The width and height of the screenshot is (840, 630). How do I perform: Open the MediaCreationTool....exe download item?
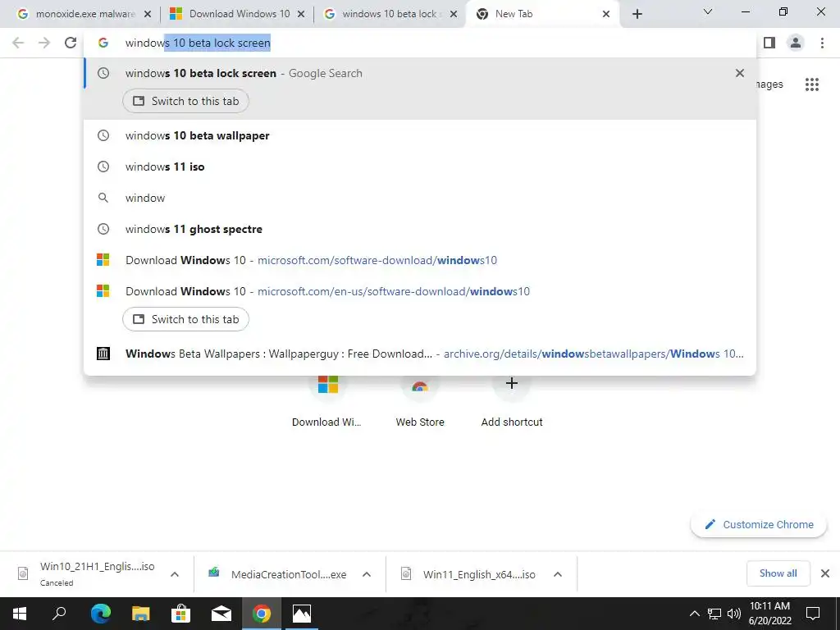click(279, 574)
